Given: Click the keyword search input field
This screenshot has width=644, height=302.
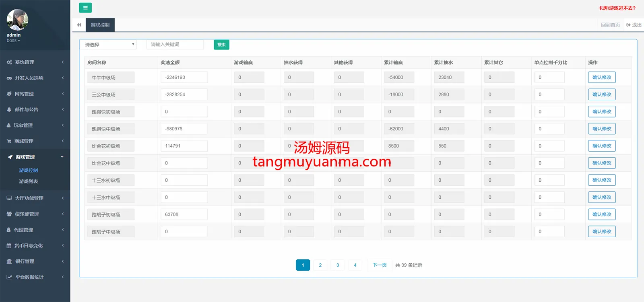Looking at the screenshot, I should [x=175, y=45].
